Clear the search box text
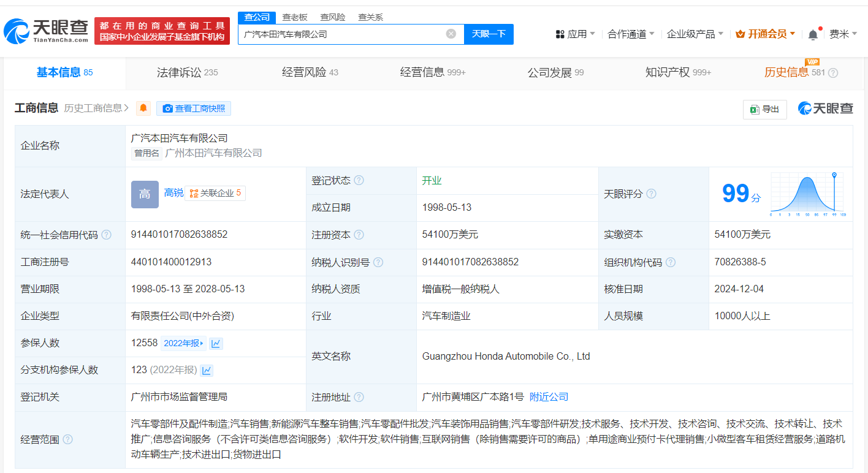This screenshot has height=473, width=868. (451, 34)
